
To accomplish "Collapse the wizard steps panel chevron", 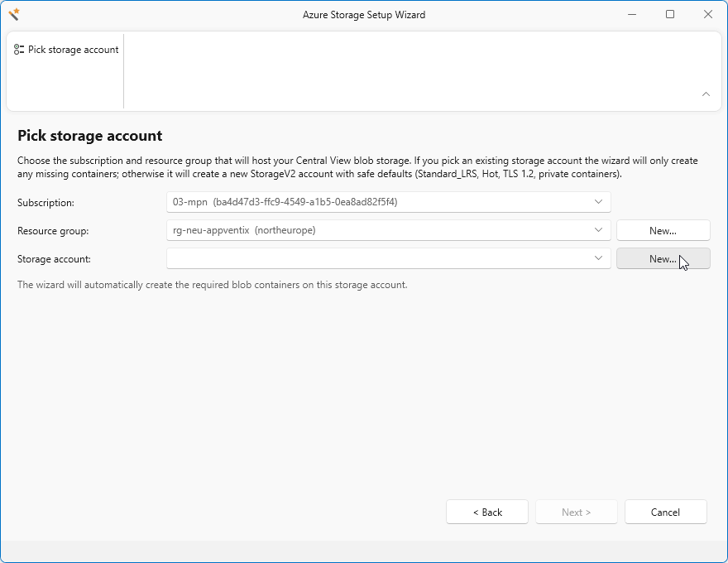I will coord(706,94).
